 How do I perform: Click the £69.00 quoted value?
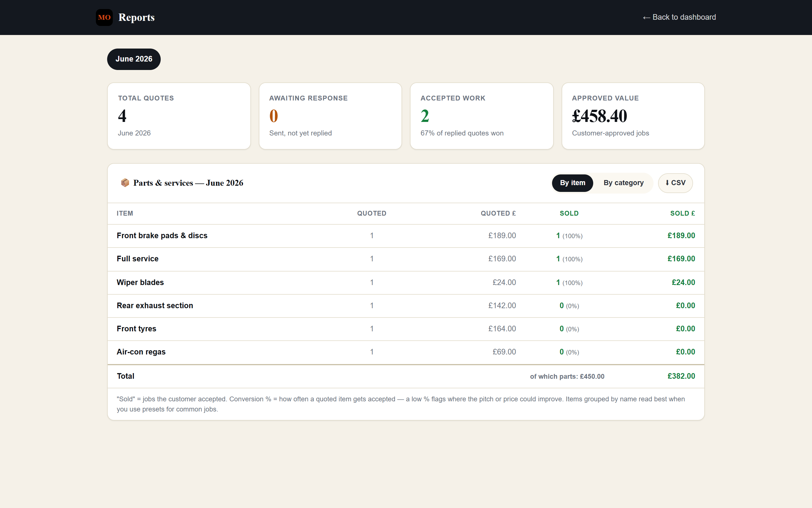pos(504,352)
